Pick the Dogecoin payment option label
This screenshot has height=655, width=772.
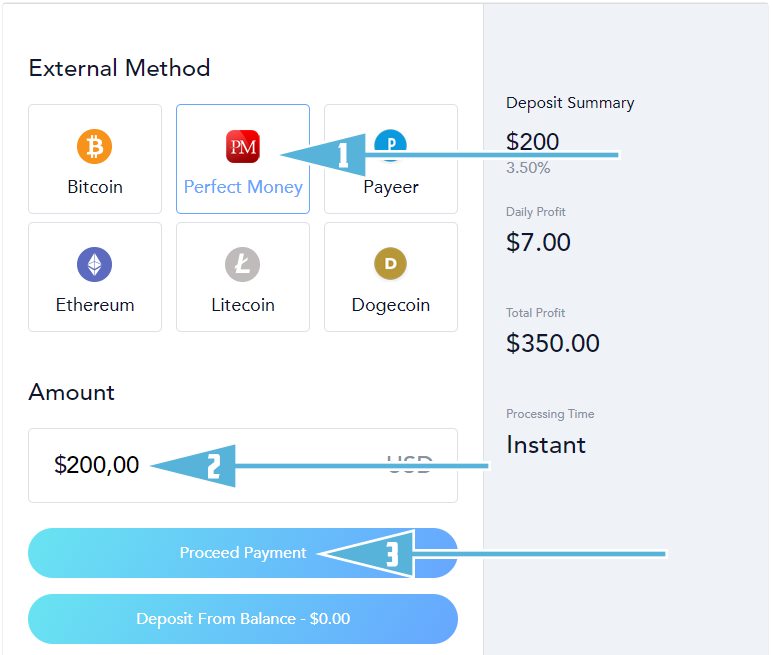pos(391,305)
